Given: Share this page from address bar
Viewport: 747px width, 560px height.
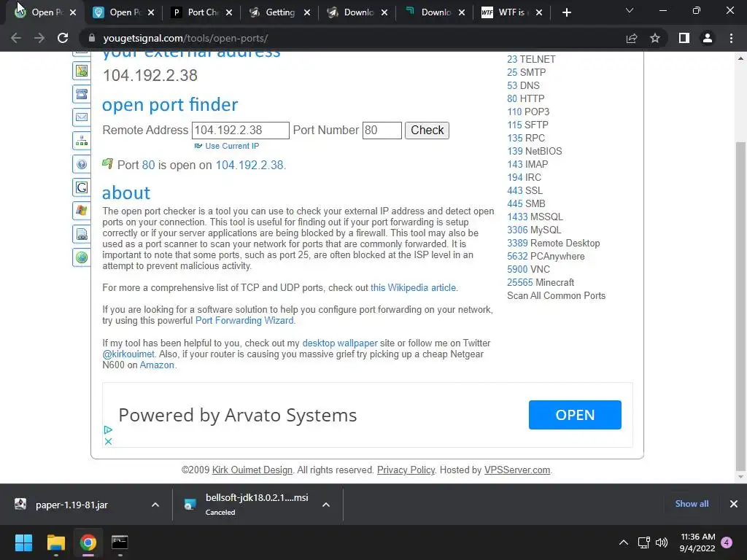Looking at the screenshot, I should coord(632,38).
